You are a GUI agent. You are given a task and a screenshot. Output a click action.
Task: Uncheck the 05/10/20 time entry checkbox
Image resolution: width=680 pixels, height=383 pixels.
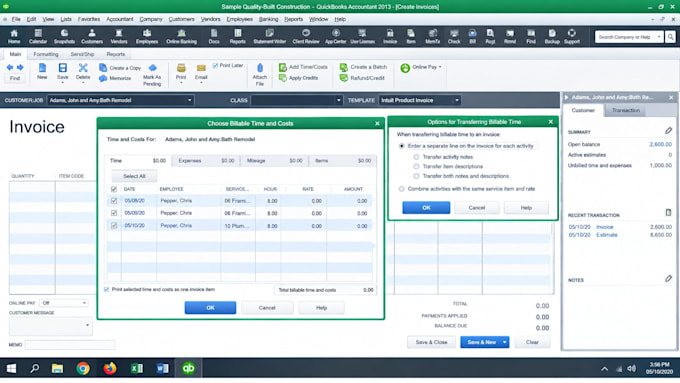(x=114, y=226)
